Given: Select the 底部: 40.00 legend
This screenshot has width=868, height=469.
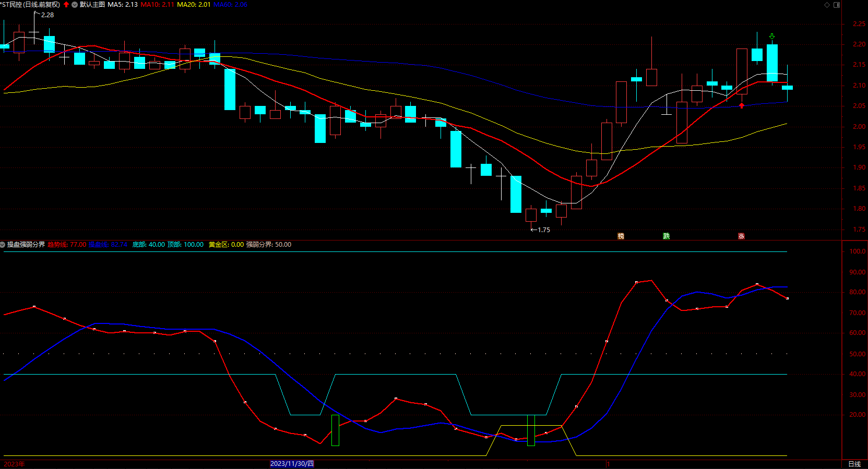Looking at the screenshot, I should (149, 245).
